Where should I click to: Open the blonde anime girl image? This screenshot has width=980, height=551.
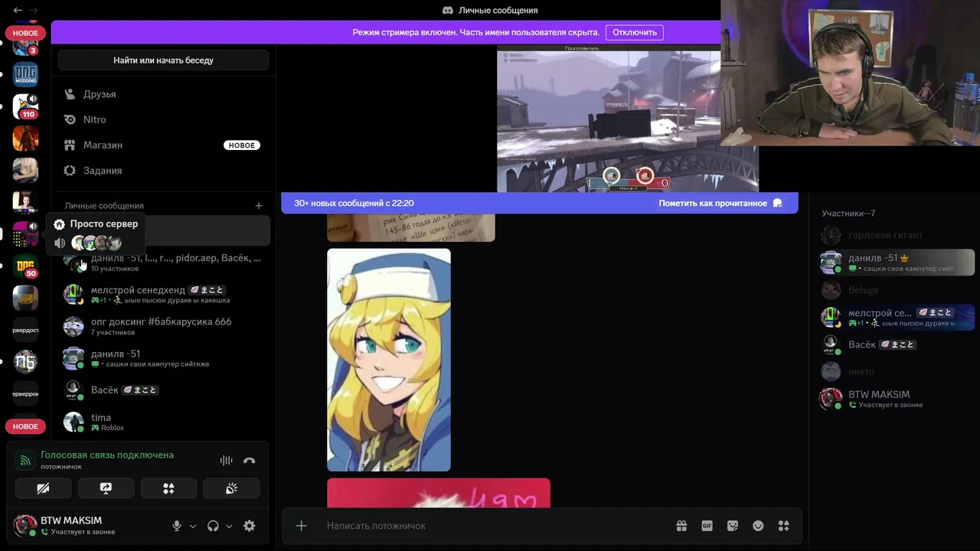389,360
